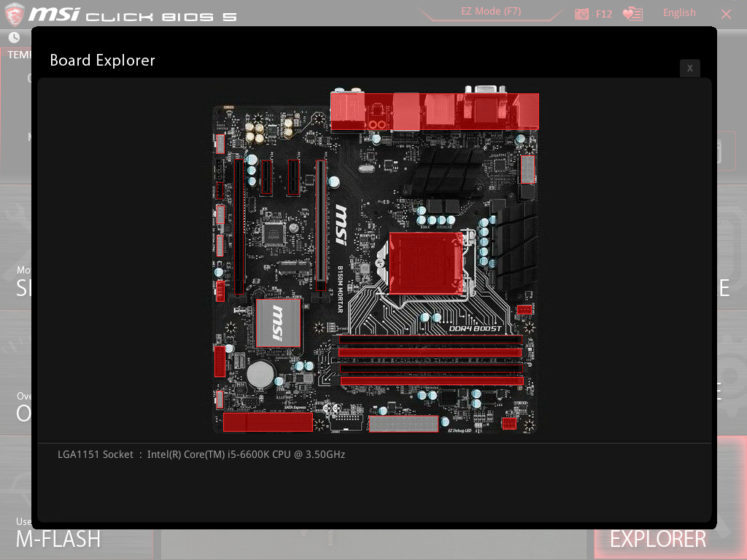Select the LGA1151 Socket CPU info text
Screen dimensions: 747x560
click(201, 454)
